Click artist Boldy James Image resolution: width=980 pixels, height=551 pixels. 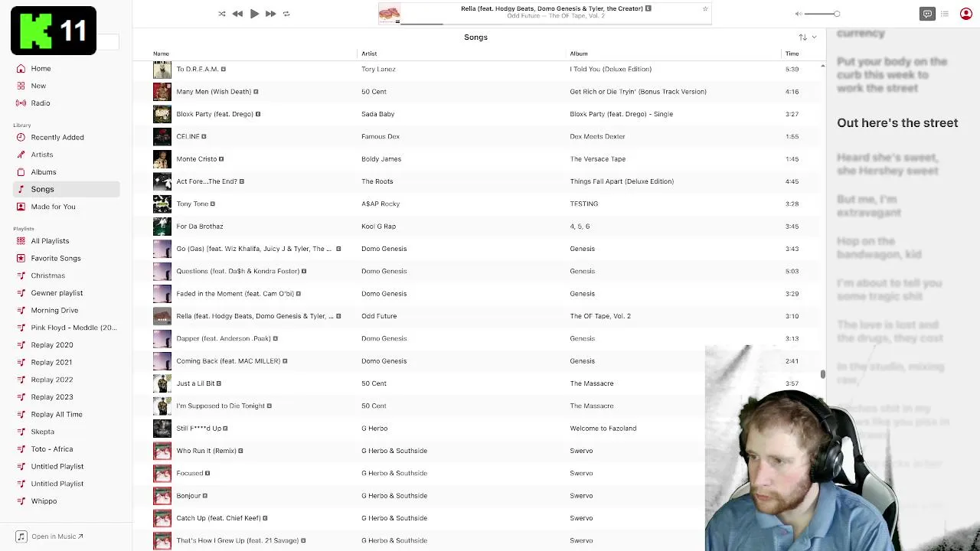pos(381,158)
